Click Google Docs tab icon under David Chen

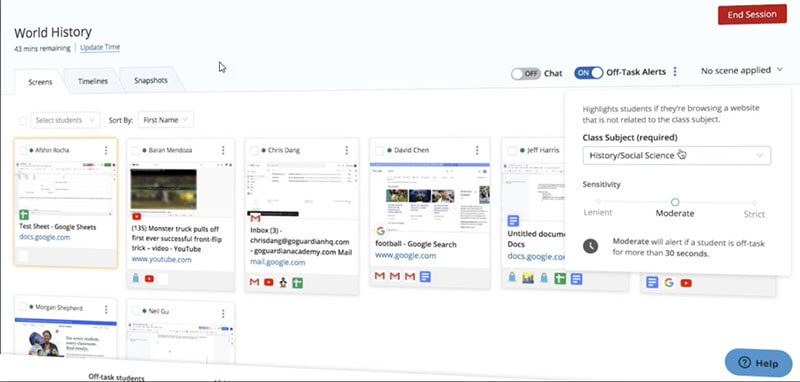click(x=426, y=276)
